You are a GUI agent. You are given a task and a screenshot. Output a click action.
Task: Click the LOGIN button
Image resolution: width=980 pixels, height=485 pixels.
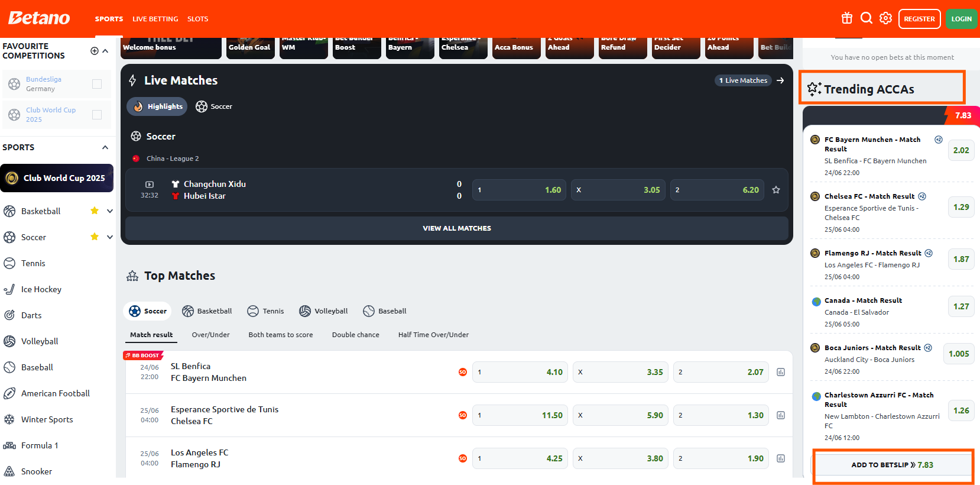(x=961, y=19)
